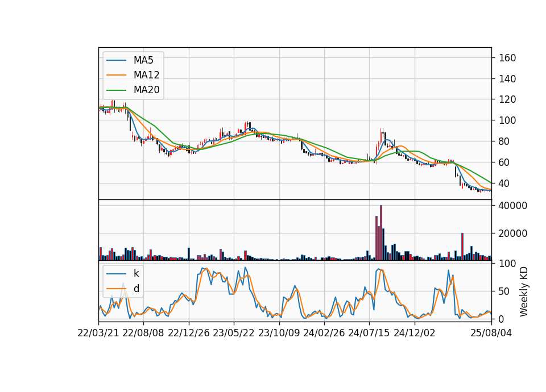
Task: Click the blue MA5 legend line sample
Action: pyautogui.click(x=116, y=60)
